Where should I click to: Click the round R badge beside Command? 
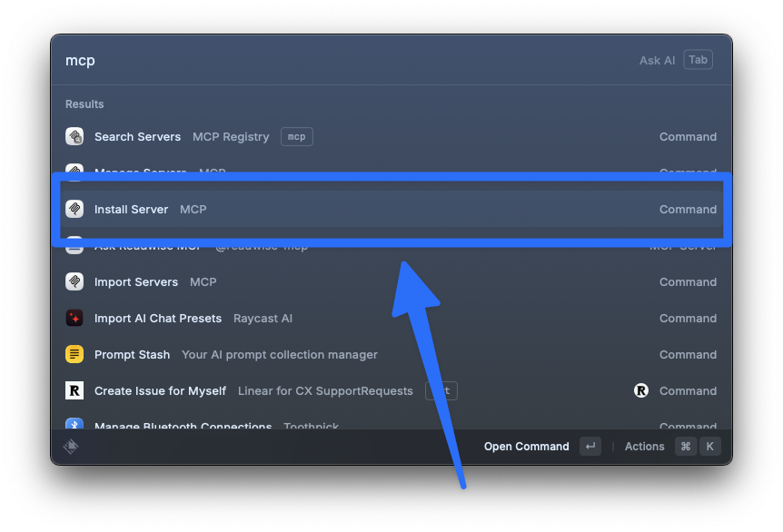coord(641,390)
